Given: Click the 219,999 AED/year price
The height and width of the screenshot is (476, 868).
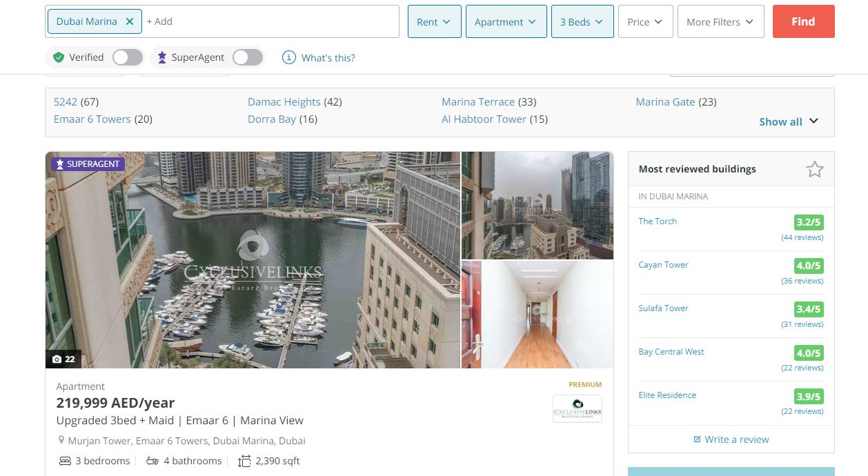Looking at the screenshot, I should coord(115,403).
